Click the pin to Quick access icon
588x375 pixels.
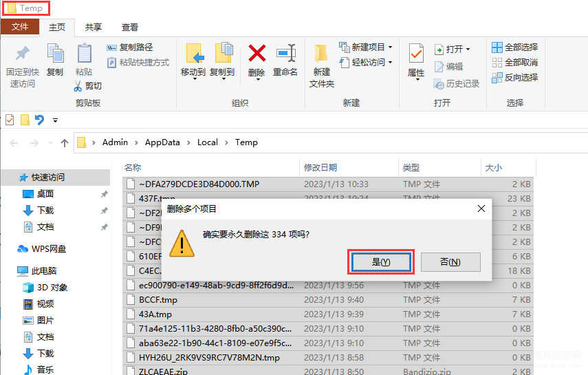(x=23, y=53)
